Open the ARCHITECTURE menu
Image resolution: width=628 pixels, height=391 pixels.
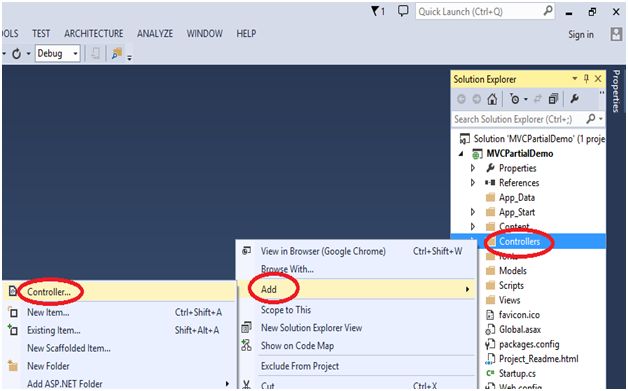point(94,33)
